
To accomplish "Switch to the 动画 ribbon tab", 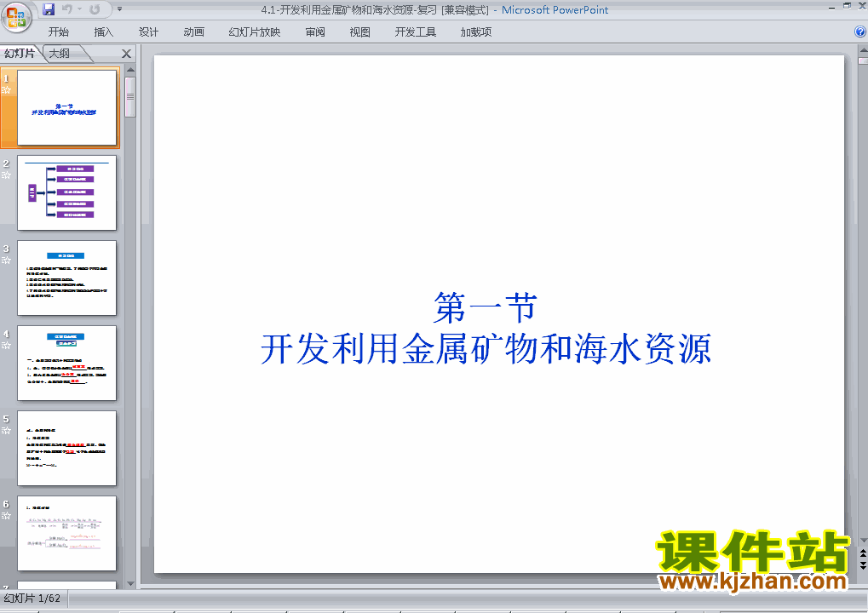I will (x=193, y=32).
